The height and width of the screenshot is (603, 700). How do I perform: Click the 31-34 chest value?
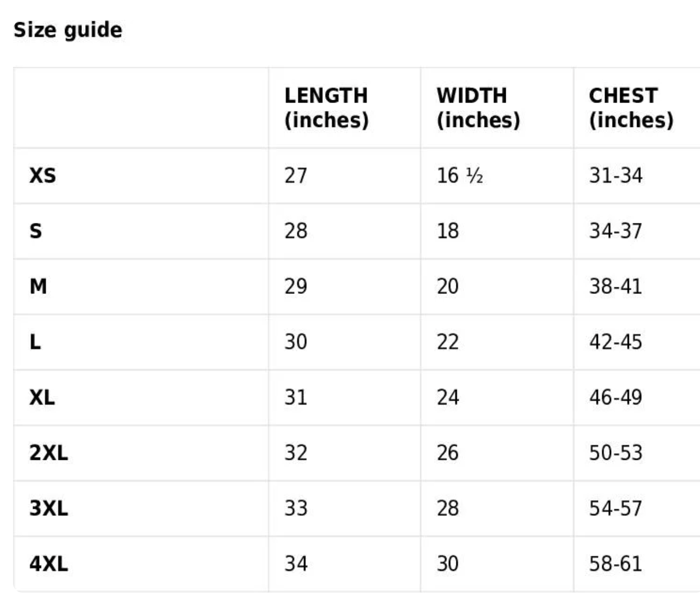(x=615, y=176)
